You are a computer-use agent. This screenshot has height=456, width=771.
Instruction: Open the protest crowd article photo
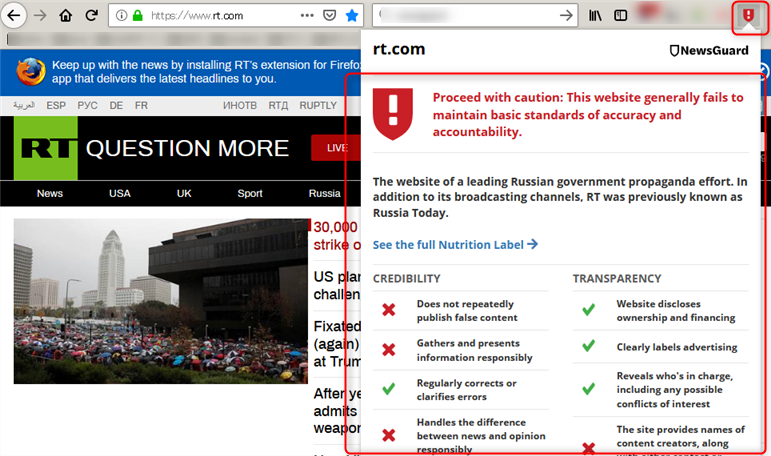click(160, 301)
